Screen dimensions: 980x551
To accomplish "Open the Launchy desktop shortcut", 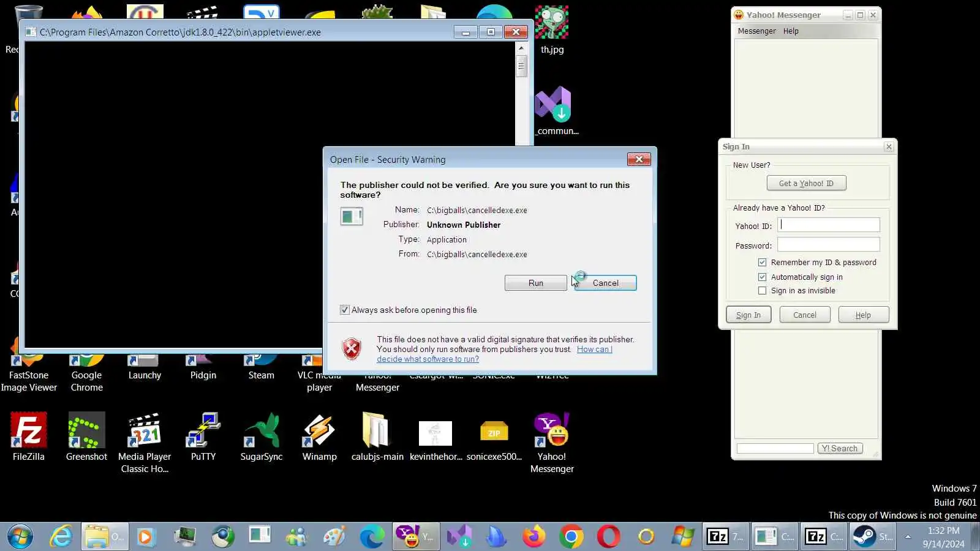I will (x=145, y=367).
